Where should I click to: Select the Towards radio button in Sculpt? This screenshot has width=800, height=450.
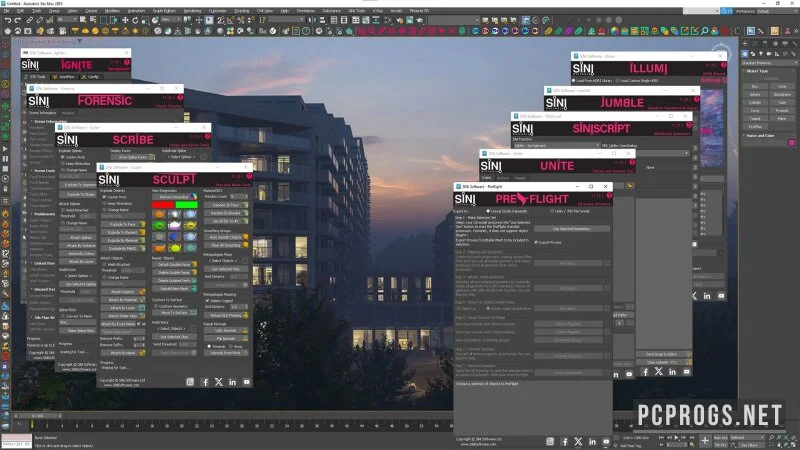coord(209,346)
